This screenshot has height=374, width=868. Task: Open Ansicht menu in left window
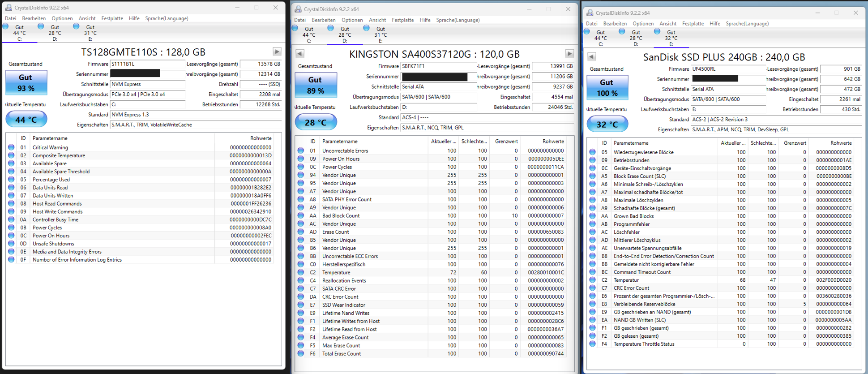tap(87, 18)
